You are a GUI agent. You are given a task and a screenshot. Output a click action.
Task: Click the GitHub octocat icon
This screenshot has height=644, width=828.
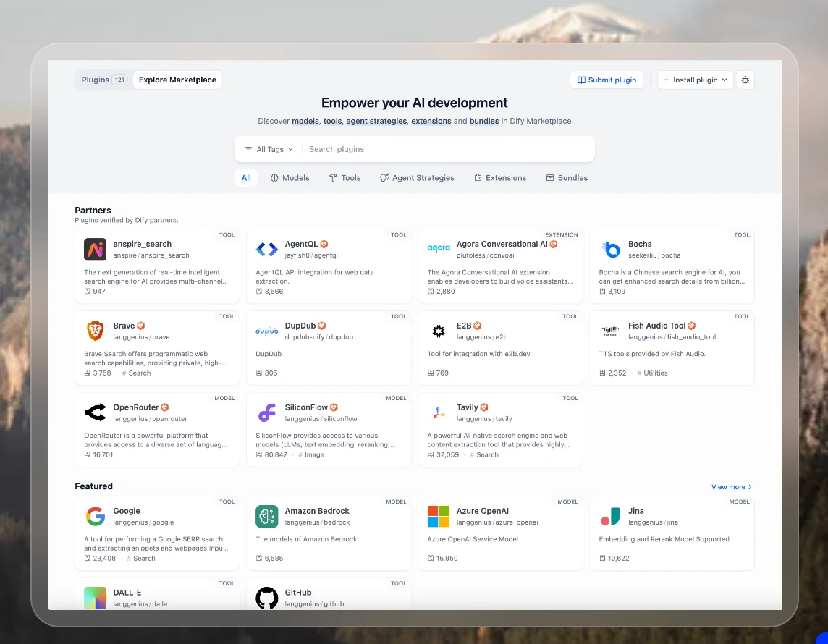pyautogui.click(x=266, y=598)
